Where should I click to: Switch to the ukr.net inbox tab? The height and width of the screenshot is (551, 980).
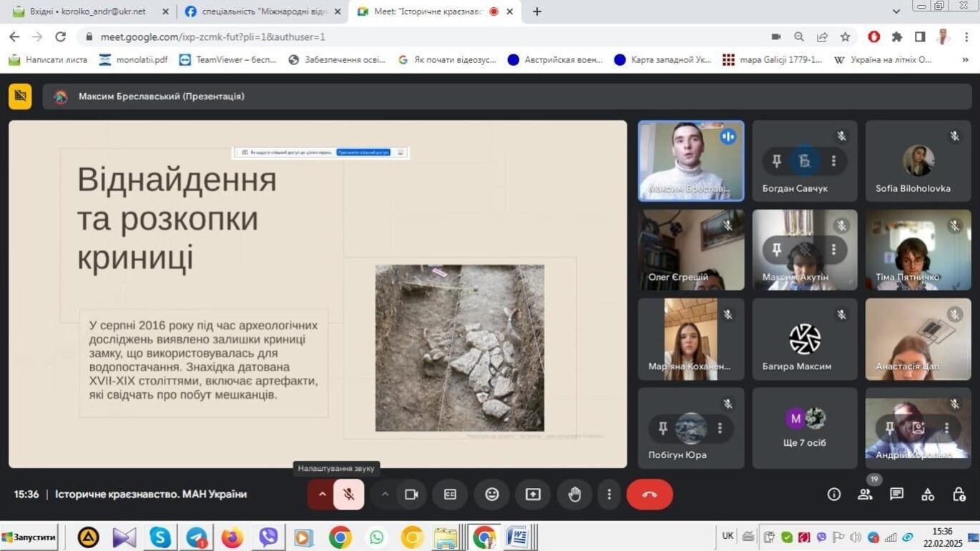(87, 11)
